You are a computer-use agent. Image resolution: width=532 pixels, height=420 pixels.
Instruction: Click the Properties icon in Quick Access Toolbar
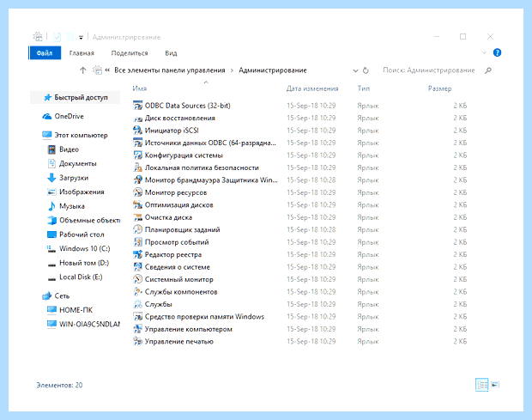tap(57, 37)
